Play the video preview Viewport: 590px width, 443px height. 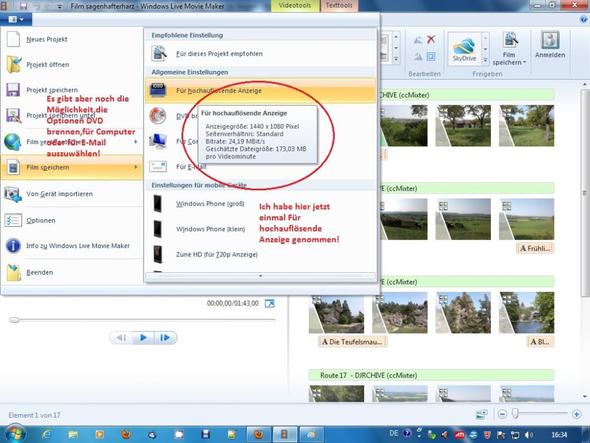(x=143, y=338)
